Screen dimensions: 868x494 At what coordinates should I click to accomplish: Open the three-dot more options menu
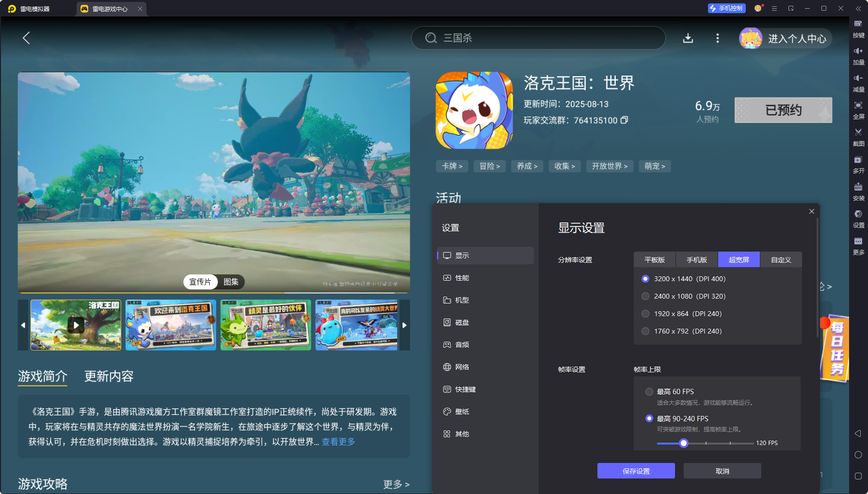[718, 38]
